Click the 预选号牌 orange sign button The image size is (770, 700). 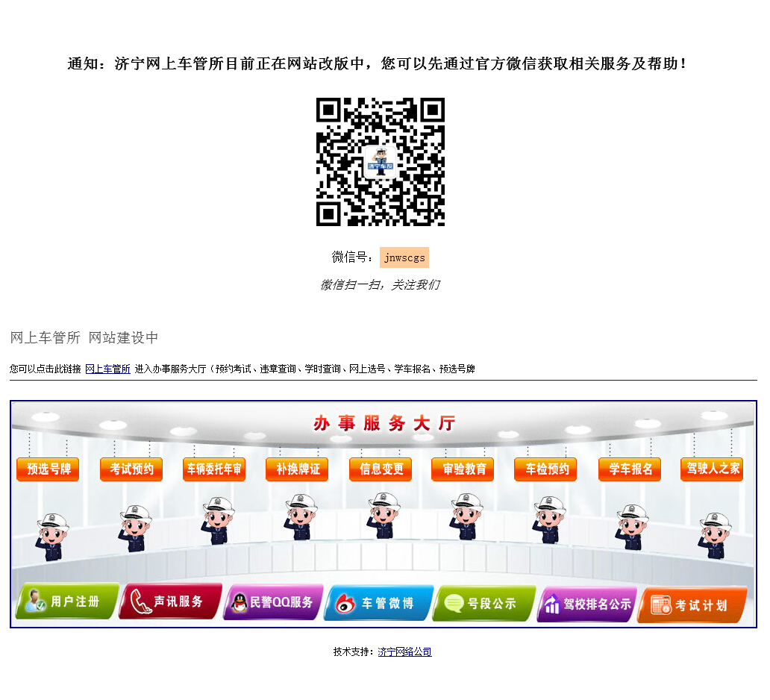tap(48, 469)
